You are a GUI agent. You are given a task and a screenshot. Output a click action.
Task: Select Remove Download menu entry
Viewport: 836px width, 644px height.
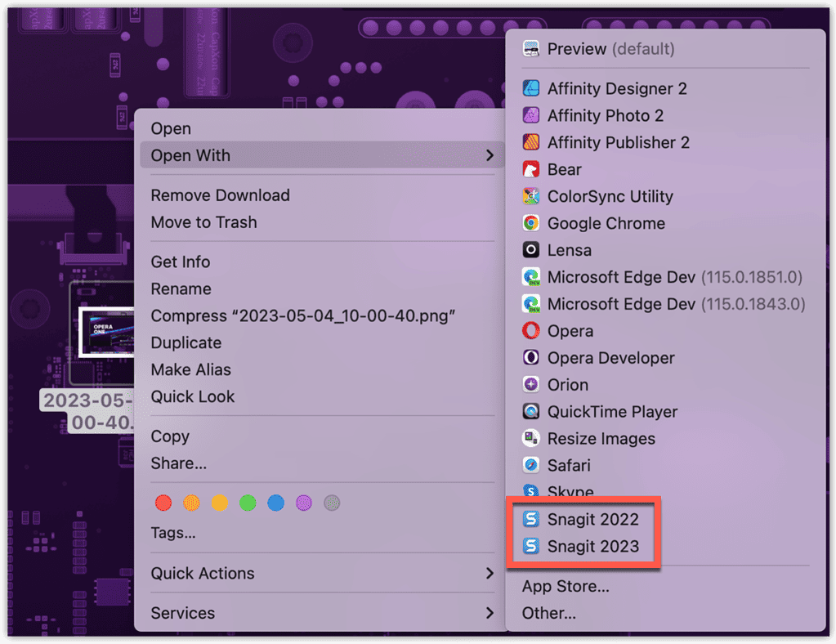(220, 195)
